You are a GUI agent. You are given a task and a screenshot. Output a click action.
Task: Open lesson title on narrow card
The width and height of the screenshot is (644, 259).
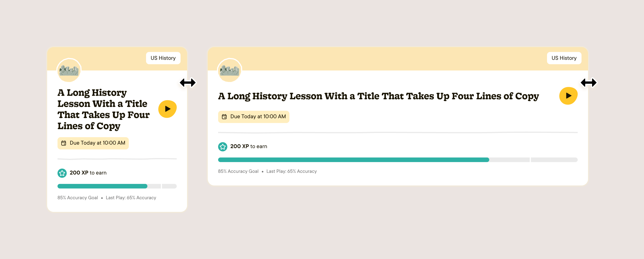click(x=103, y=109)
